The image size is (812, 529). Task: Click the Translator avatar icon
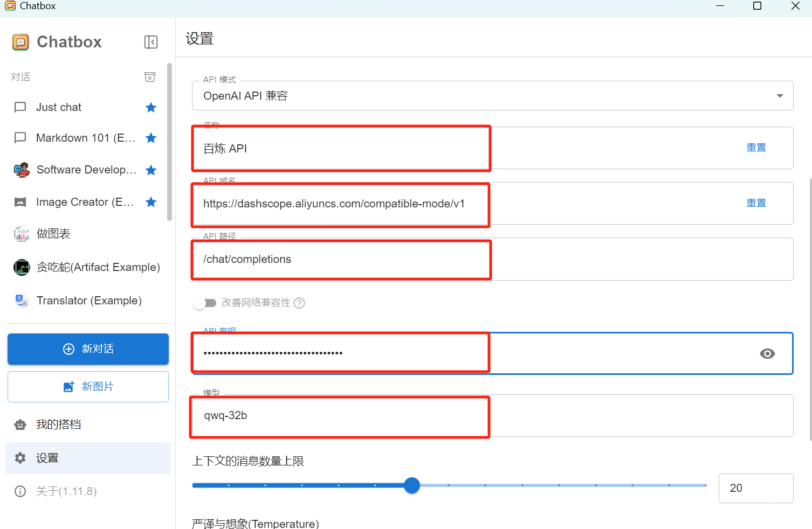[22, 301]
